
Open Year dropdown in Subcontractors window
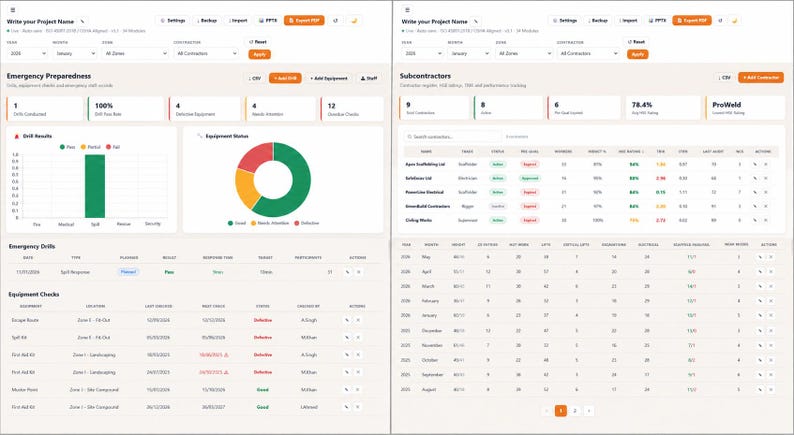click(x=422, y=53)
